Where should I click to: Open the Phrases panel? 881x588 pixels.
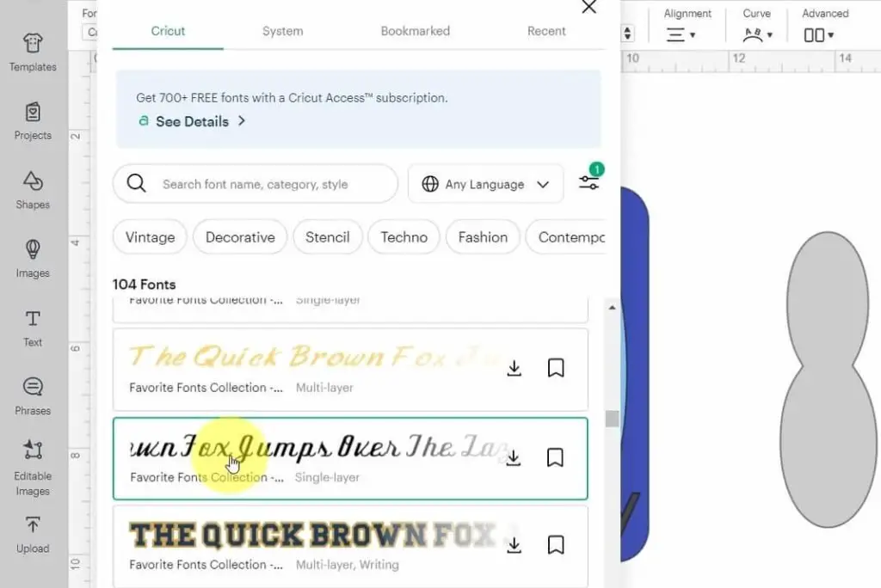33,396
